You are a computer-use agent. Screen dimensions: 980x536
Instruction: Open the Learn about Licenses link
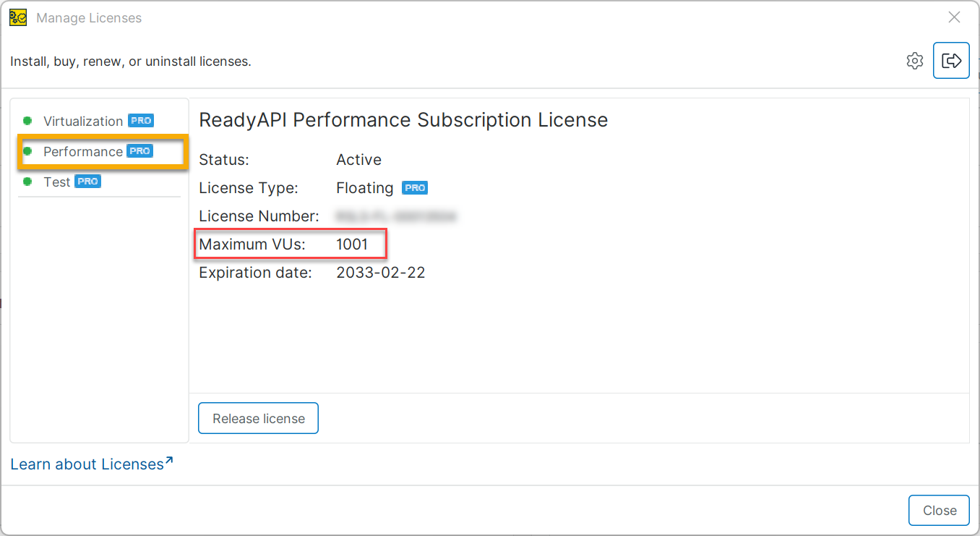pyautogui.click(x=92, y=464)
